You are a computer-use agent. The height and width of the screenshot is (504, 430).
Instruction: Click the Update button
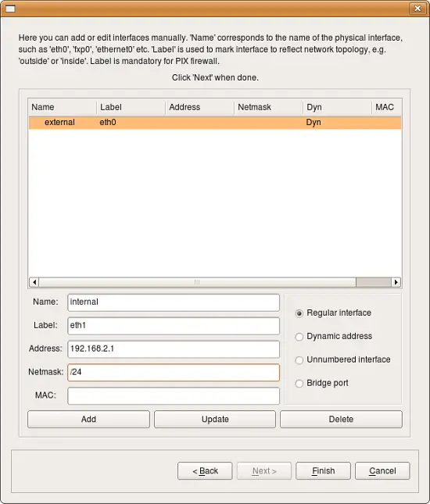point(215,419)
